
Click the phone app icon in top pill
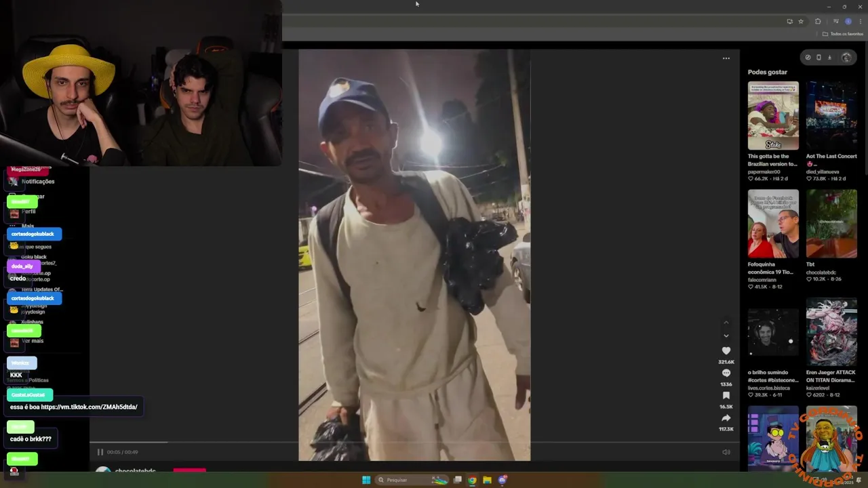tap(818, 58)
